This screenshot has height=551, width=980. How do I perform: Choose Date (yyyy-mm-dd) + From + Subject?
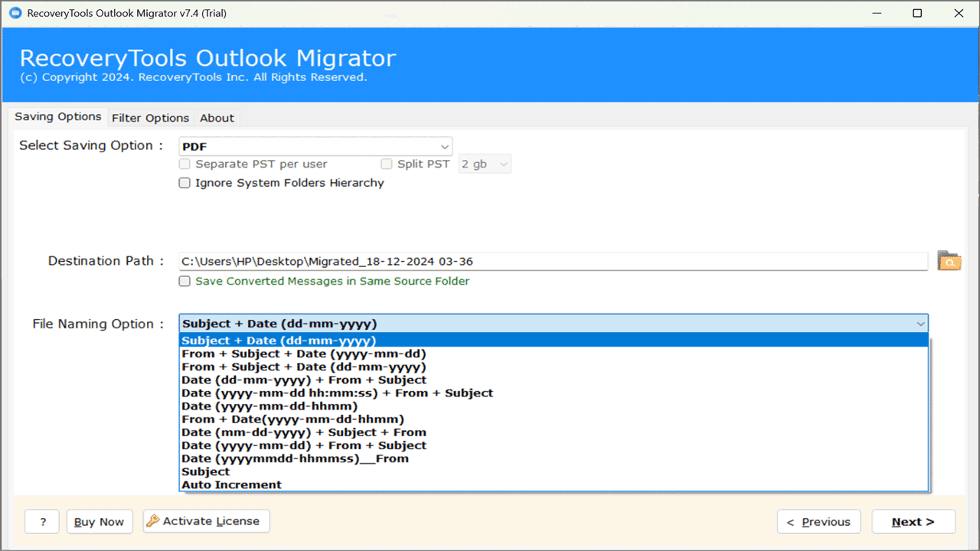(554, 445)
